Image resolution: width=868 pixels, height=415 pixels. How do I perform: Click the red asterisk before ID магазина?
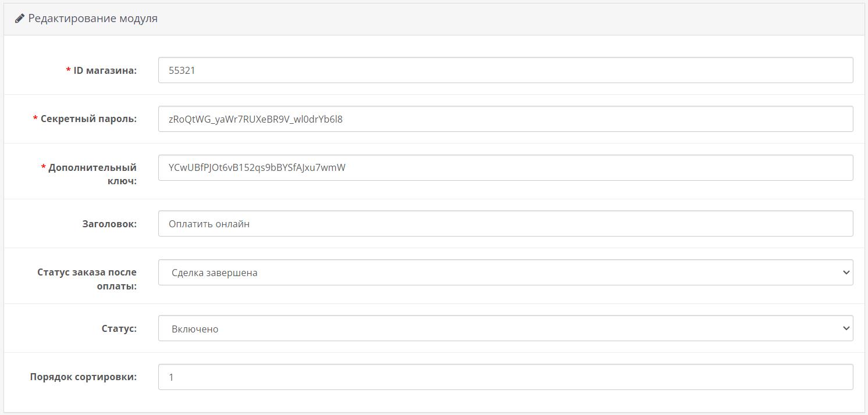coord(69,70)
